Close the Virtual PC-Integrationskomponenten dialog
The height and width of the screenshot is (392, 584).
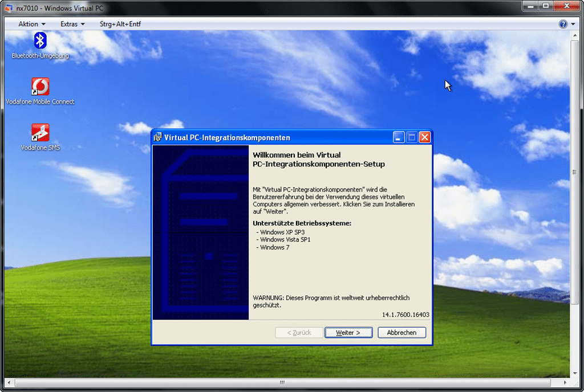(424, 137)
